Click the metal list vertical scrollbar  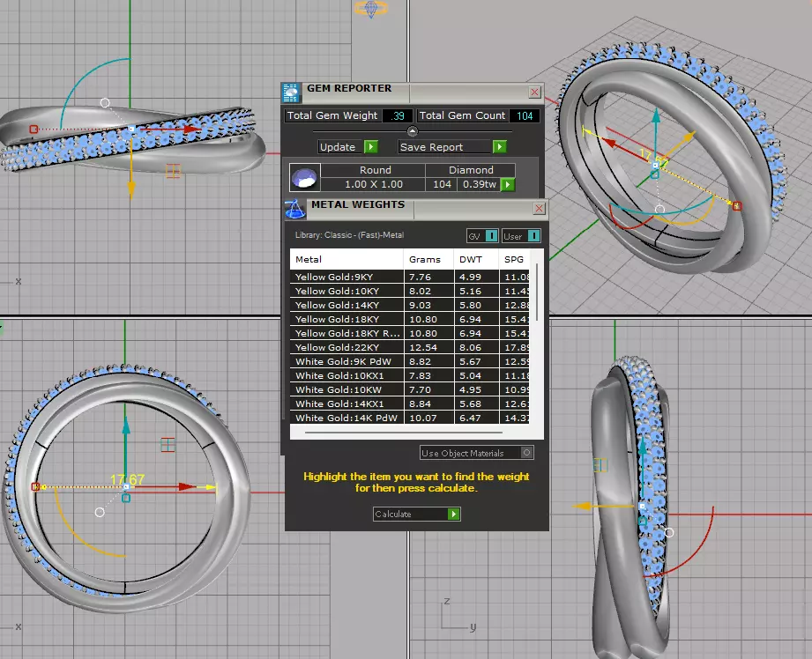[x=537, y=292]
